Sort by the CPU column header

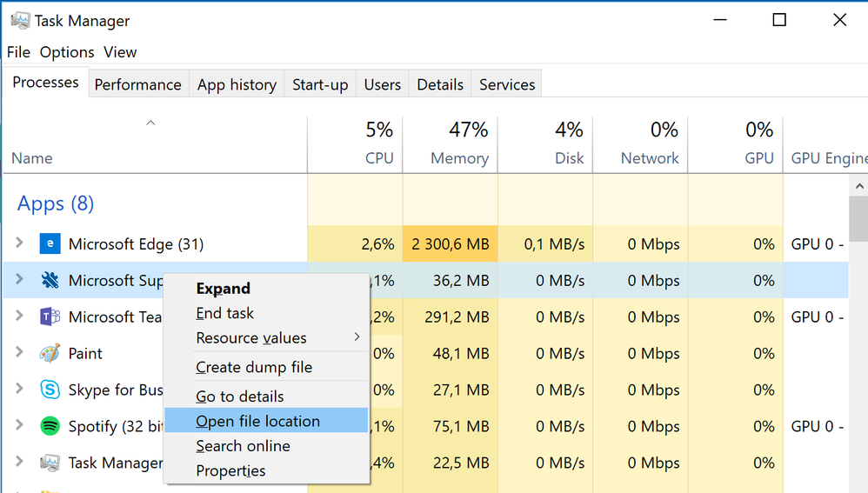click(x=379, y=158)
